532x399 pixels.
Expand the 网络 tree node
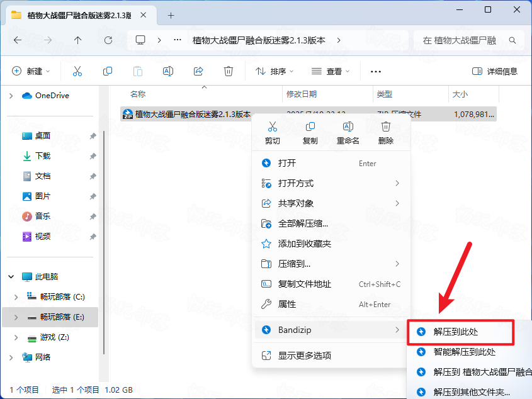pos(11,357)
